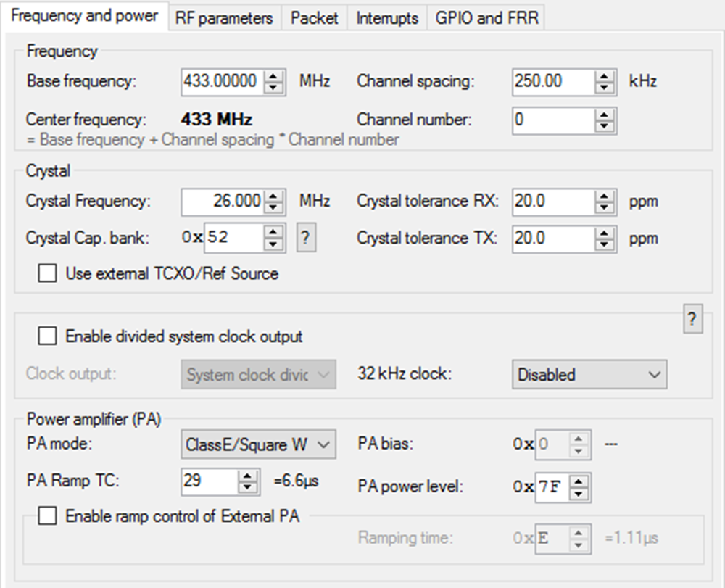
Task: Click the Crystal tolerance RX input field
Action: point(552,202)
